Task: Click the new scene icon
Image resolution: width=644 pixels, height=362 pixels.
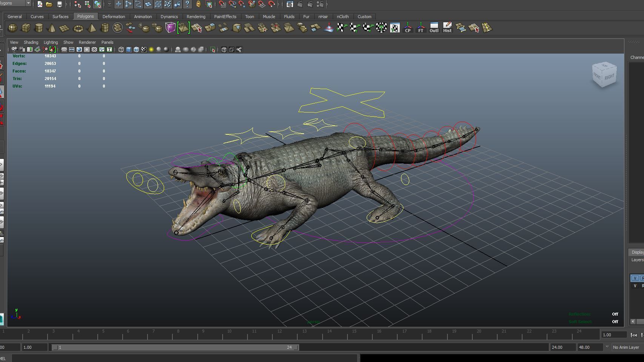Action: click(40, 5)
